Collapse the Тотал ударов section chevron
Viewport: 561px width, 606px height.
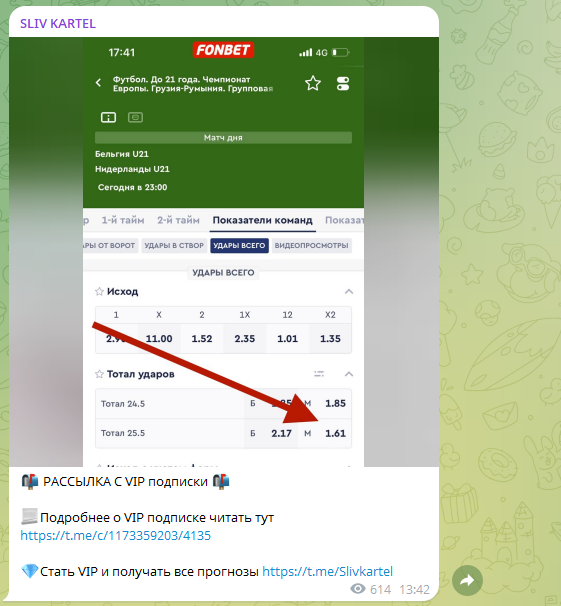point(349,374)
